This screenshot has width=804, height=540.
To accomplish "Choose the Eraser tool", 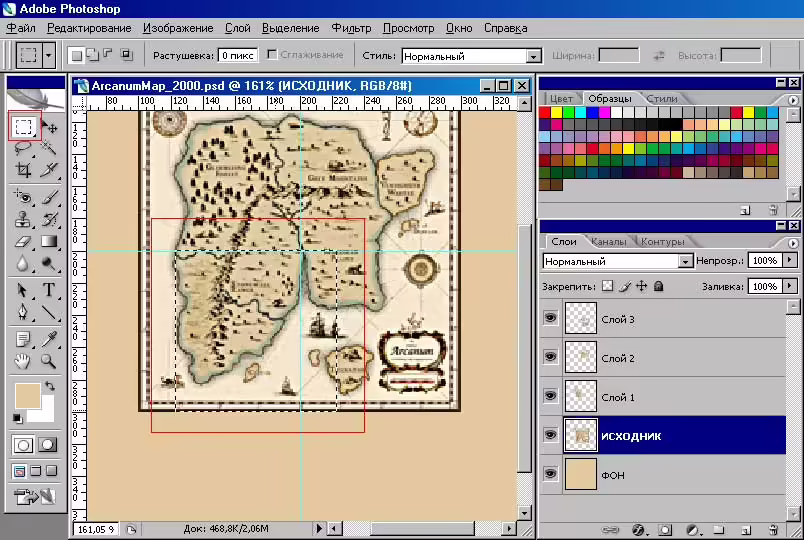I will 23,242.
